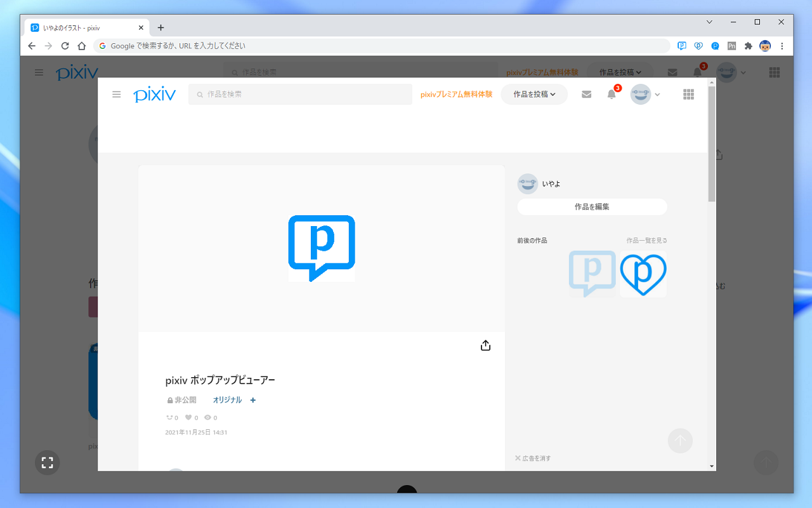Screen dimensions: 812x508
Task: Open popup hamburger menu beside pixiv logo
Action: pos(116,94)
